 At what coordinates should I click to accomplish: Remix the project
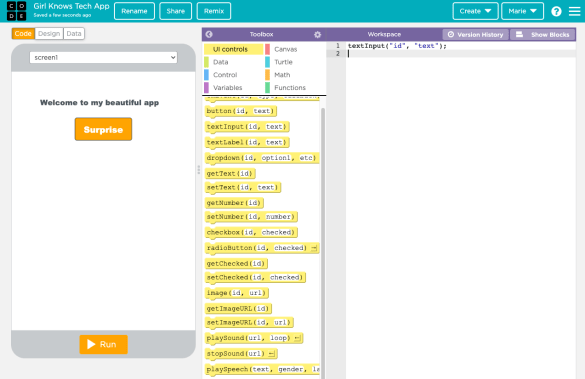[214, 11]
